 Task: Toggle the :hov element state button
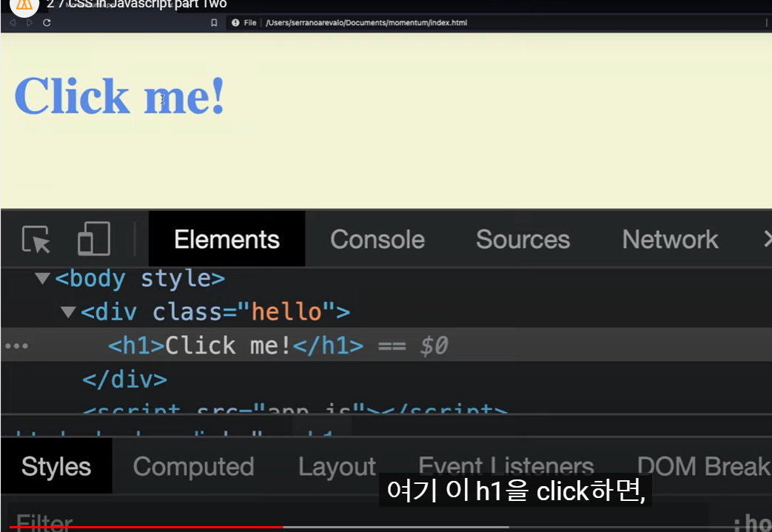point(752,522)
